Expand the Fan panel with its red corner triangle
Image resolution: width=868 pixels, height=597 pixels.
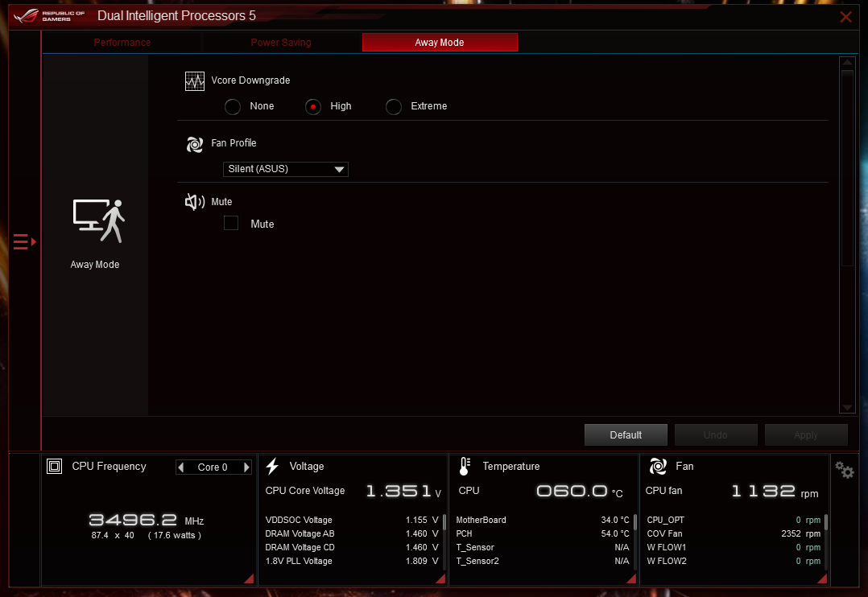[x=822, y=578]
